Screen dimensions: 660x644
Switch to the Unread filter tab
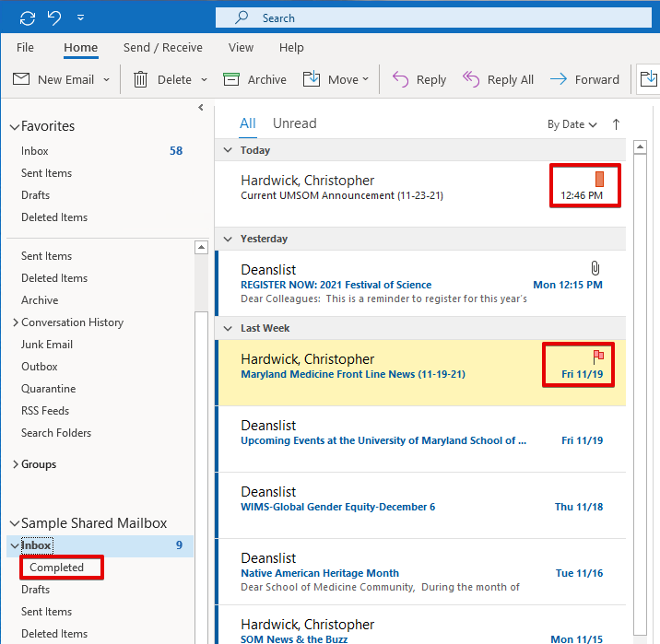(294, 123)
